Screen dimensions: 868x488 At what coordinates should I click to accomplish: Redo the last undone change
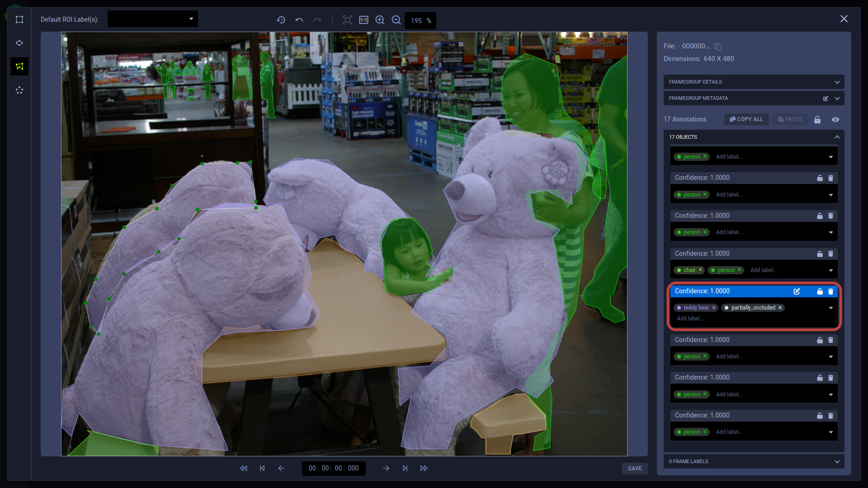(x=318, y=20)
